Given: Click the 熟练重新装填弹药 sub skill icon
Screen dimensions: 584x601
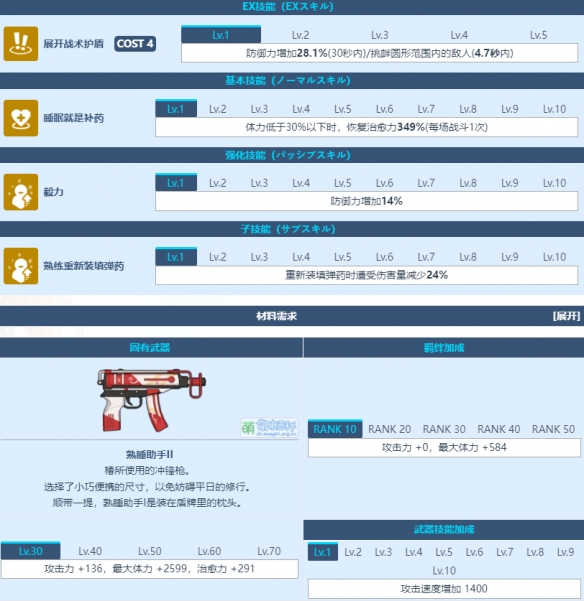Looking at the screenshot, I should pyautogui.click(x=21, y=266).
